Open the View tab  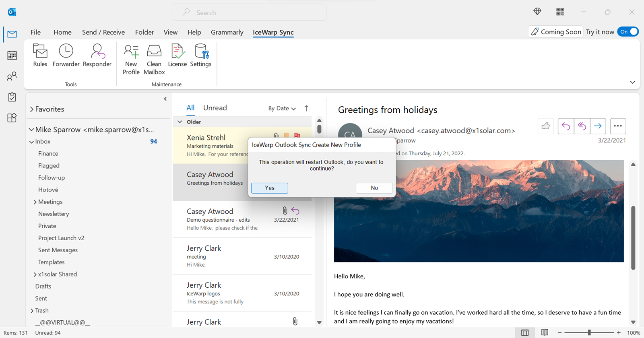tap(170, 32)
